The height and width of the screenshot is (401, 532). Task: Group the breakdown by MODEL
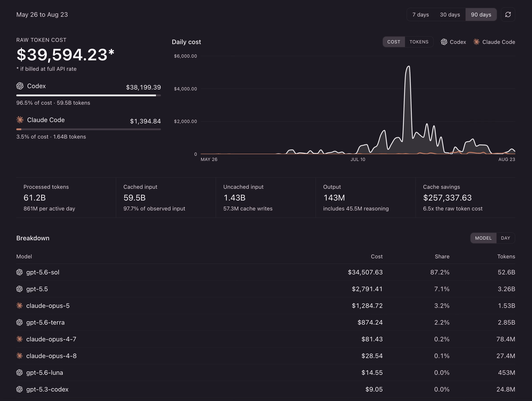click(483, 238)
